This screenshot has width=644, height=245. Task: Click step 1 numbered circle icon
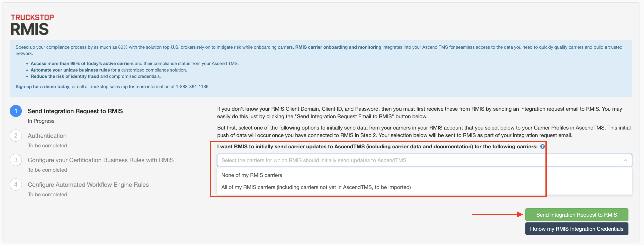(x=16, y=111)
